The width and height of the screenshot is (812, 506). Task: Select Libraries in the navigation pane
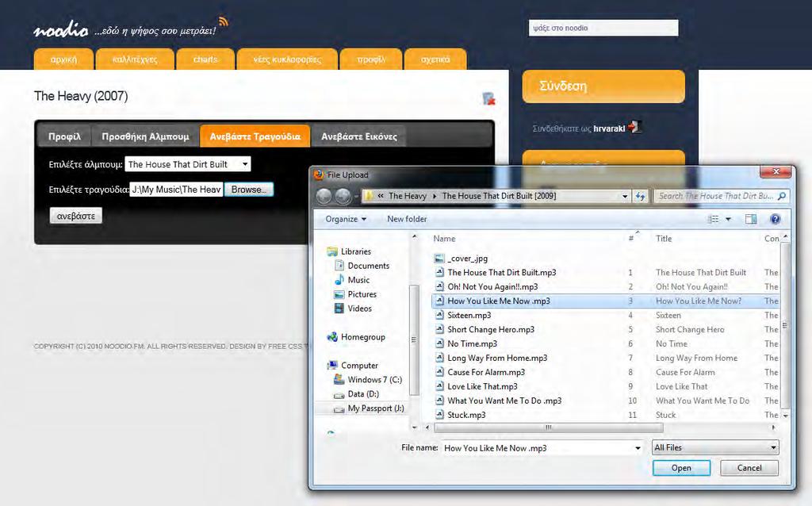(356, 251)
